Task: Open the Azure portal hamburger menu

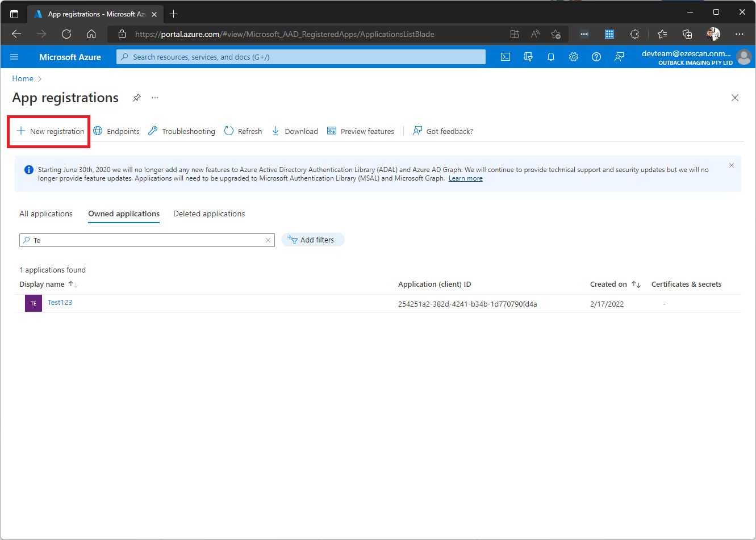Action: [15, 57]
